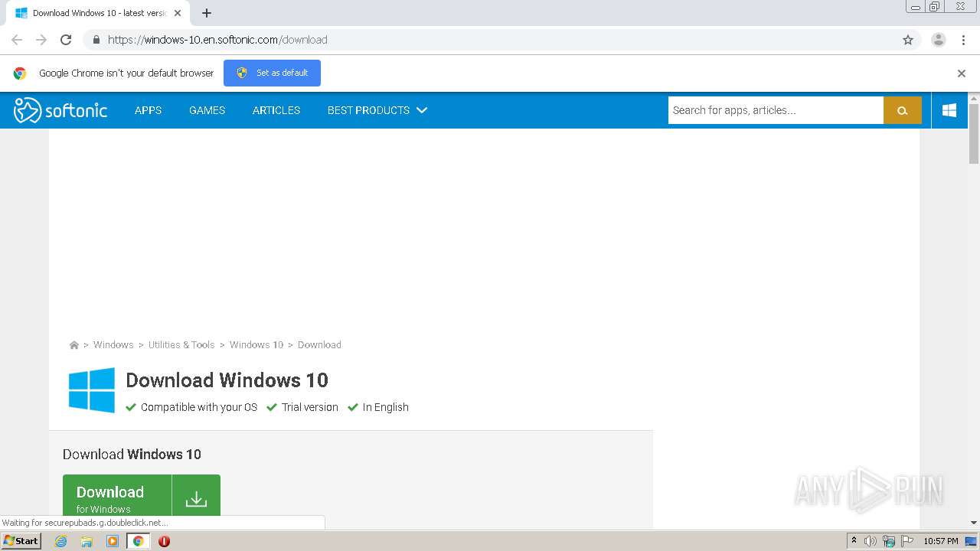980x551 pixels.
Task: Click the Search for apps, articles field
Action: [776, 110]
